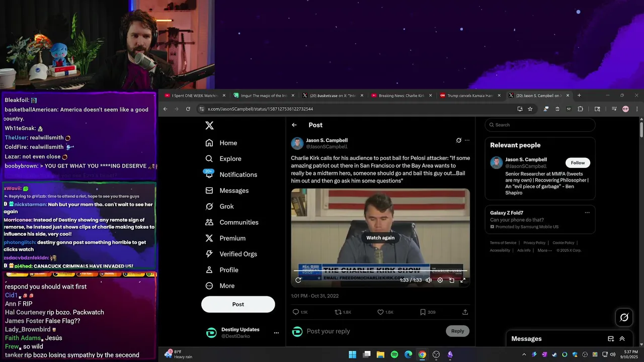
Task: Expand the More links in the footer
Action: tap(544, 250)
